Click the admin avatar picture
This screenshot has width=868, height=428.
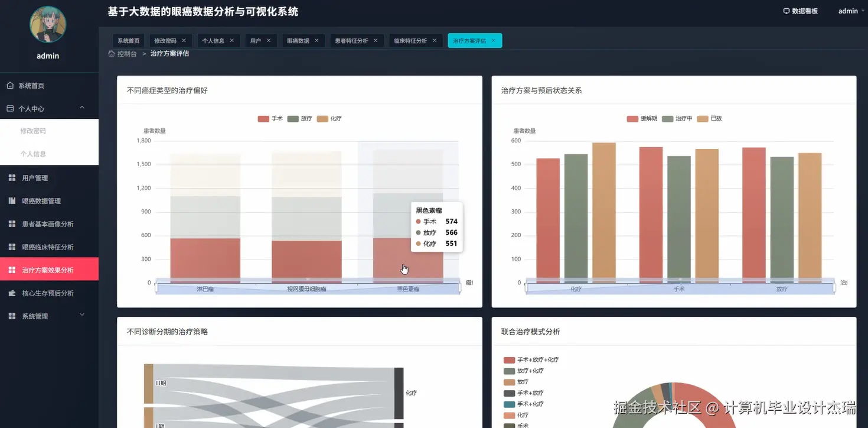pos(48,24)
